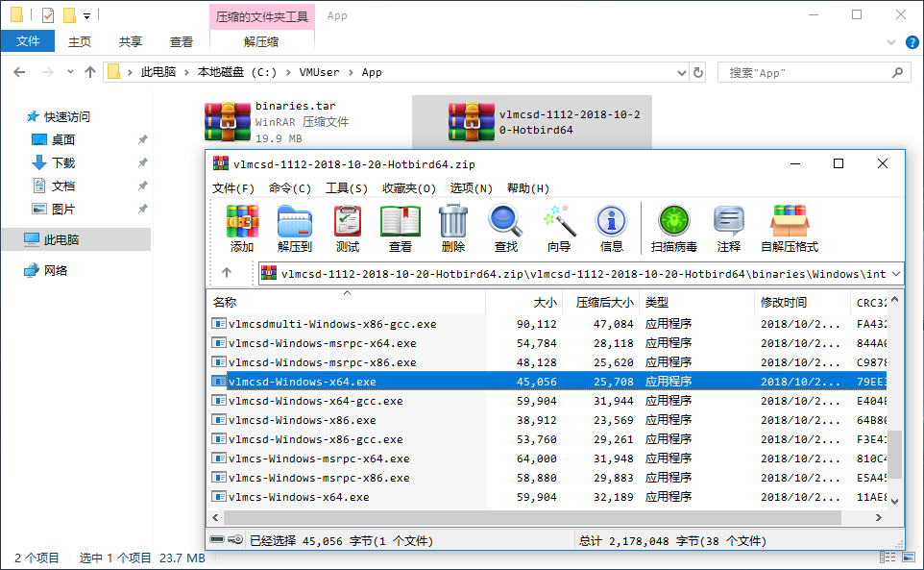Click the 查看 (View) book icon
This screenshot has width=924, height=570.
(x=401, y=221)
